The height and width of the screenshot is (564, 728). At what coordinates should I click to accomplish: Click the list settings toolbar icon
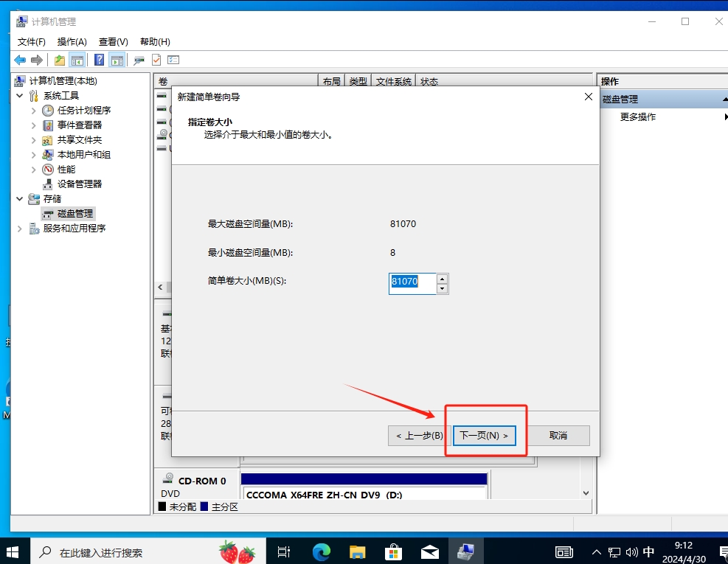tap(173, 60)
